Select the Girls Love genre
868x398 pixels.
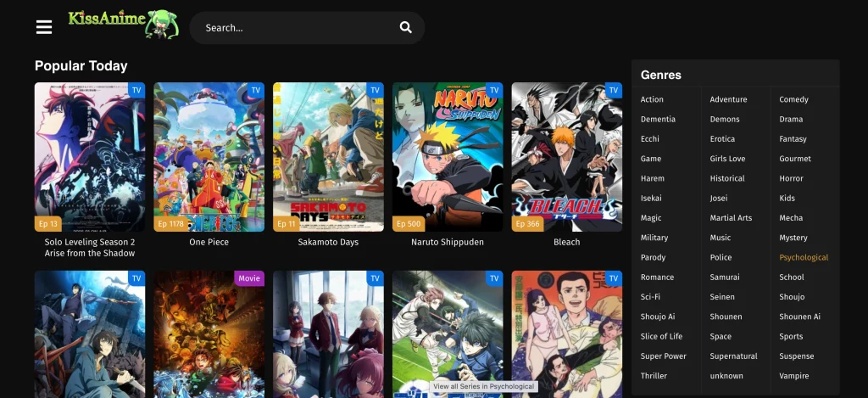coord(727,159)
